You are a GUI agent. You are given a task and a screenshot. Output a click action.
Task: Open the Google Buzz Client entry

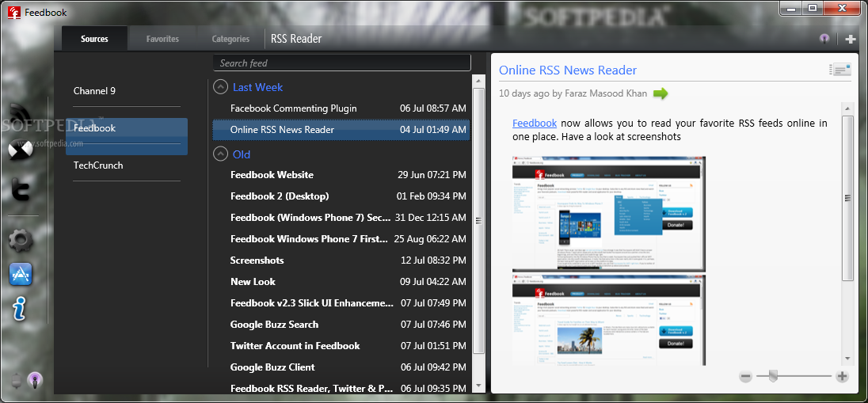coord(341,367)
